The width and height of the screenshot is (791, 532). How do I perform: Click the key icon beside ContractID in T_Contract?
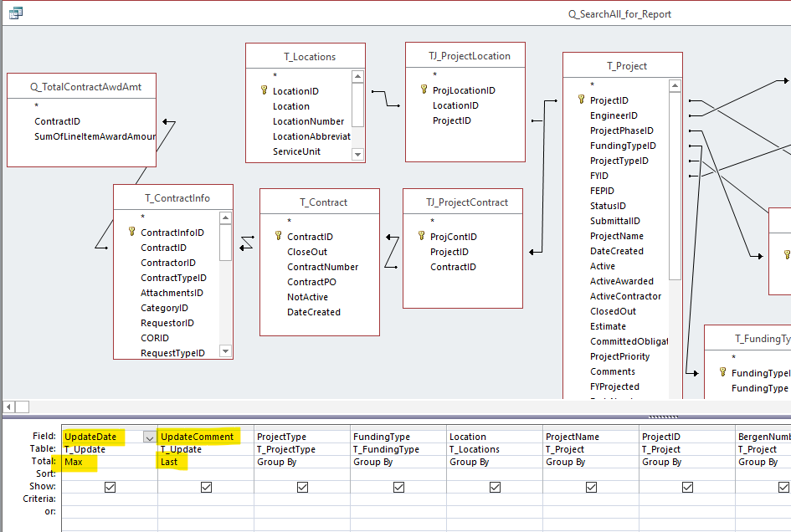(x=278, y=236)
